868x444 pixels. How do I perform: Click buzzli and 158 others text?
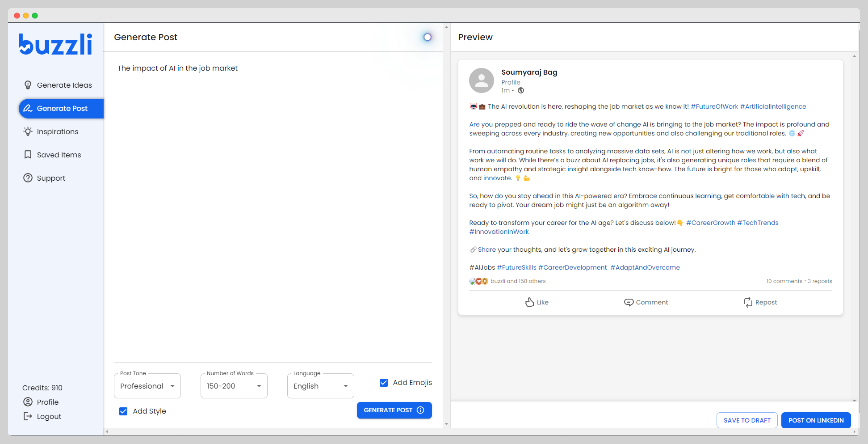pyautogui.click(x=518, y=281)
